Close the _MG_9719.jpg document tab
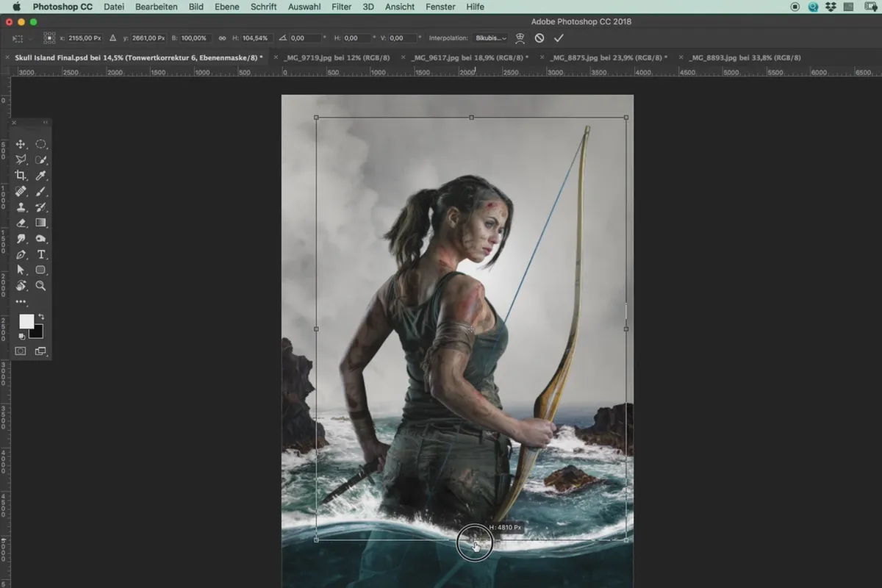The width and height of the screenshot is (882, 588). click(276, 57)
